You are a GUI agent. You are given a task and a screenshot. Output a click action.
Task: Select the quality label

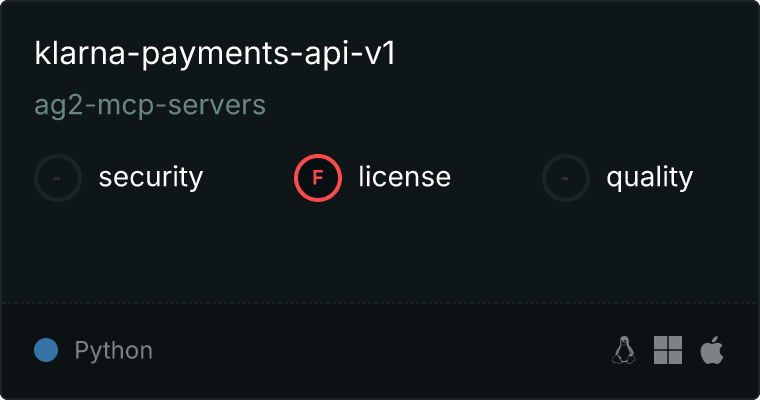click(x=649, y=178)
